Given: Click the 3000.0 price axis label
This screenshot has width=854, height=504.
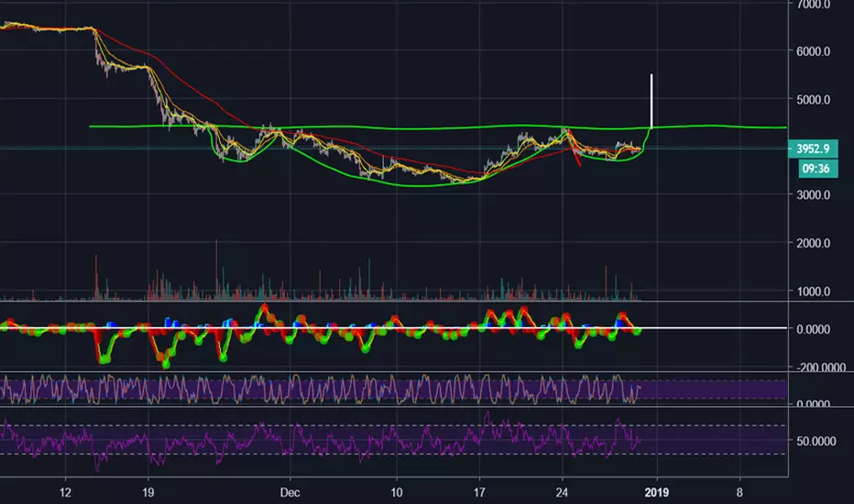Looking at the screenshot, I should click(x=813, y=195).
